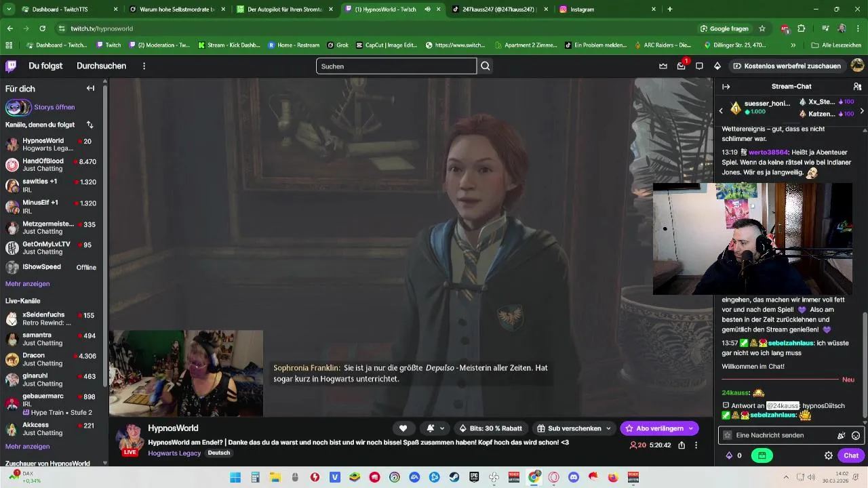This screenshot has width=868, height=488.
Task: Open chat settings gear icon
Action: point(829,455)
